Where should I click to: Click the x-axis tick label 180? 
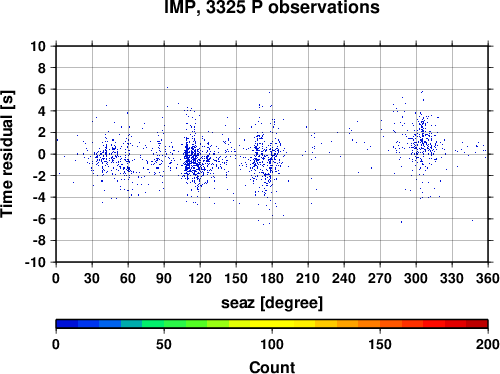(272, 278)
